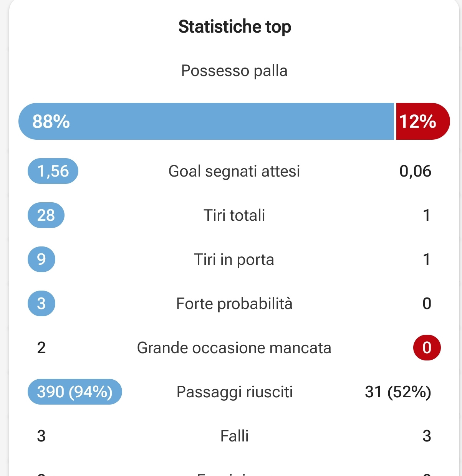Tap the 0,06 expected goals value
This screenshot has height=476, width=462.
(x=415, y=171)
